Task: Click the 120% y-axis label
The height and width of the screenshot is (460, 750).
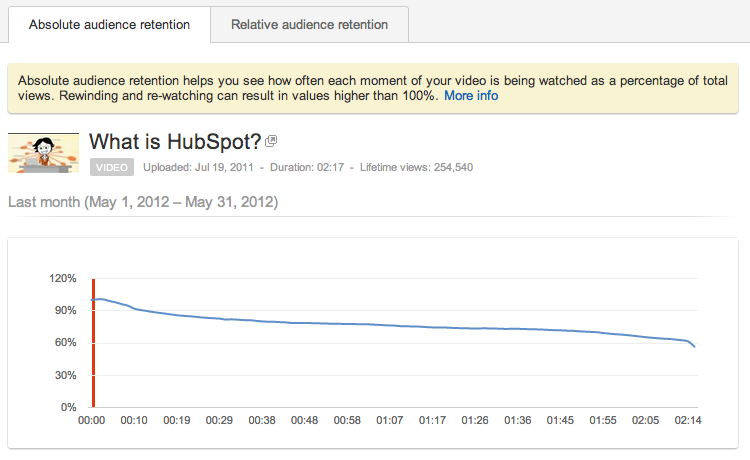Action: pos(63,278)
